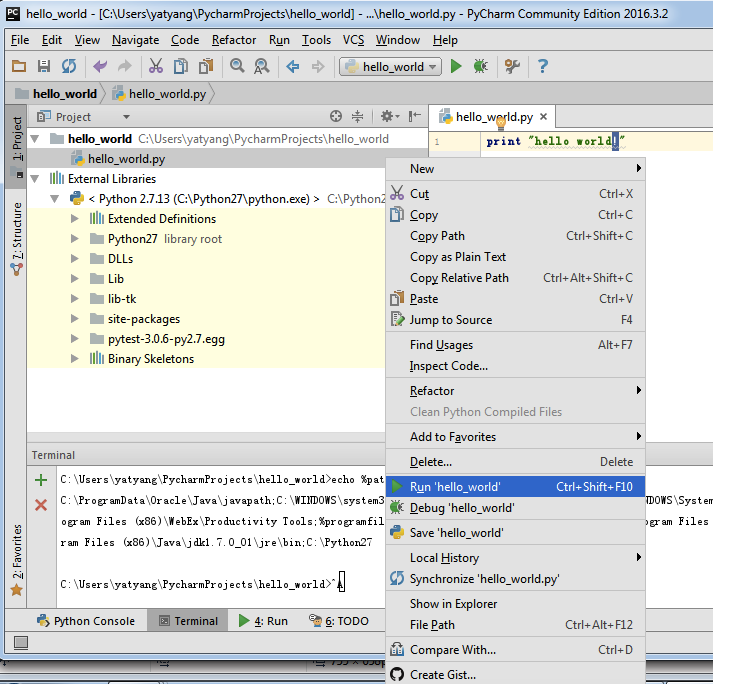Close hello_world.py editor tab
This screenshot has width=755, height=684.
pyautogui.click(x=544, y=116)
